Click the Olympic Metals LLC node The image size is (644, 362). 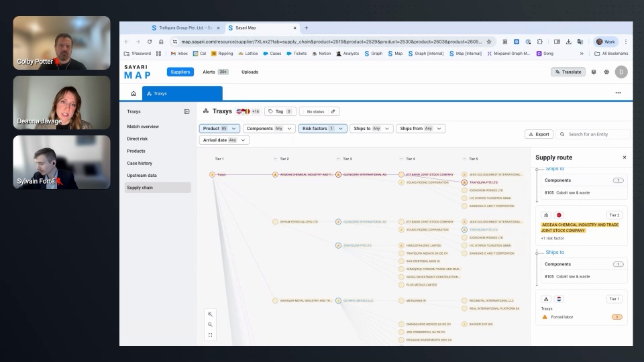point(338,300)
